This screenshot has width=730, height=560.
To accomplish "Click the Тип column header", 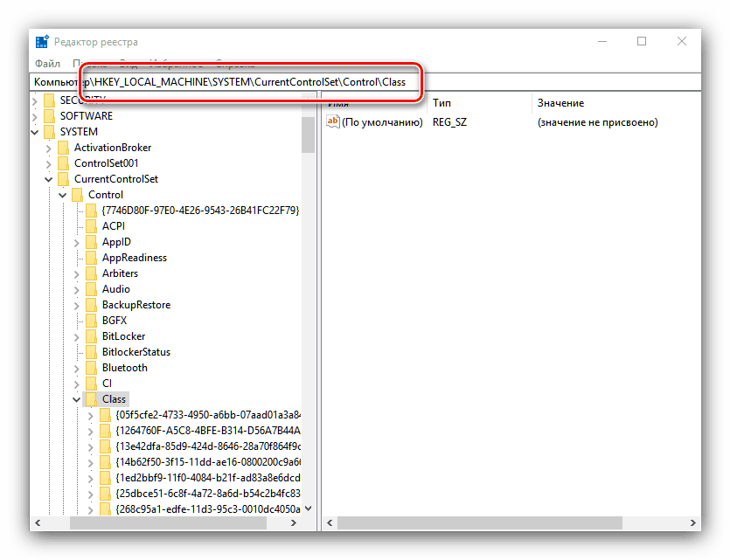I will [480, 103].
